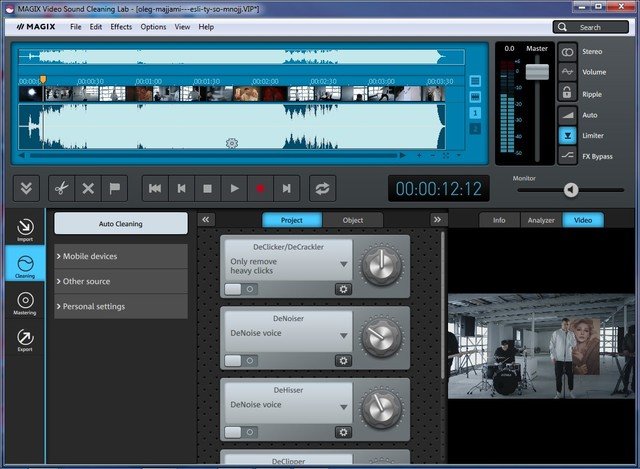The height and width of the screenshot is (469, 640).
Task: Open the DeClicker preset dropdown arrow
Action: point(344,265)
